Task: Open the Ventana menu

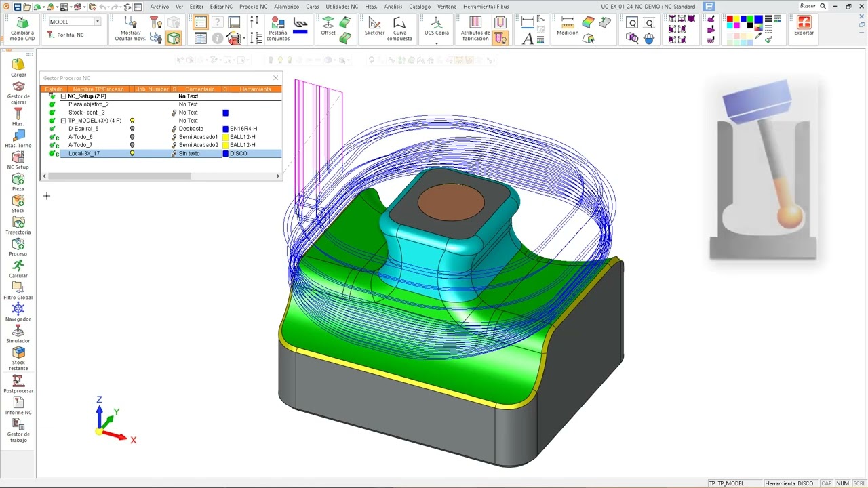Action: click(x=446, y=7)
